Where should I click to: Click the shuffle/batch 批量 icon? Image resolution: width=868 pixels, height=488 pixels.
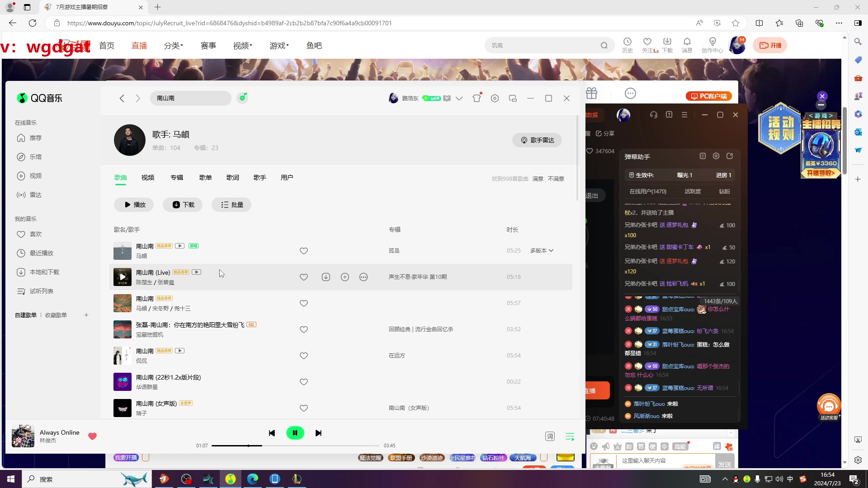pos(232,204)
